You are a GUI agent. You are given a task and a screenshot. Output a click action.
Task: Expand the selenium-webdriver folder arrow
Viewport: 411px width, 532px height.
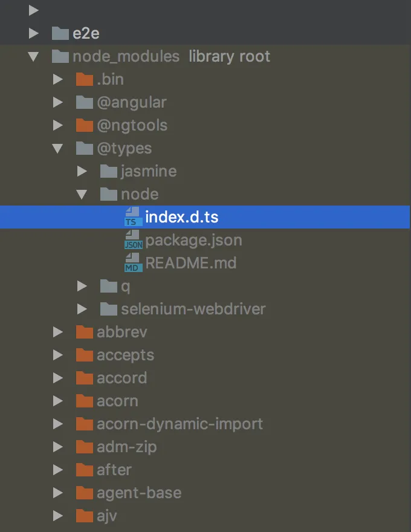point(82,309)
